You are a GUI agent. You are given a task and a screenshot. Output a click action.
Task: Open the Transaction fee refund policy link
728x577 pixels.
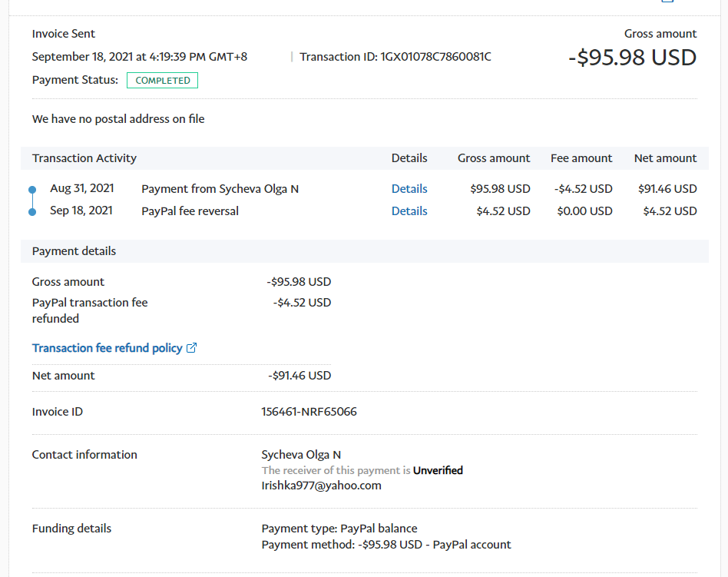pyautogui.click(x=108, y=348)
